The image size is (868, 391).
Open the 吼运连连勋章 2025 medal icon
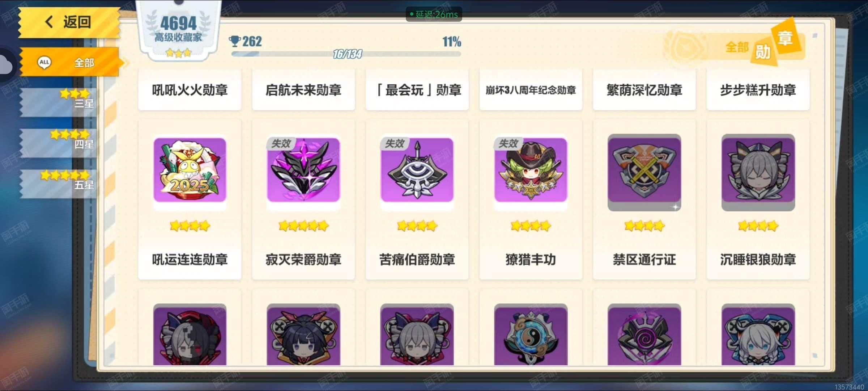tap(190, 170)
